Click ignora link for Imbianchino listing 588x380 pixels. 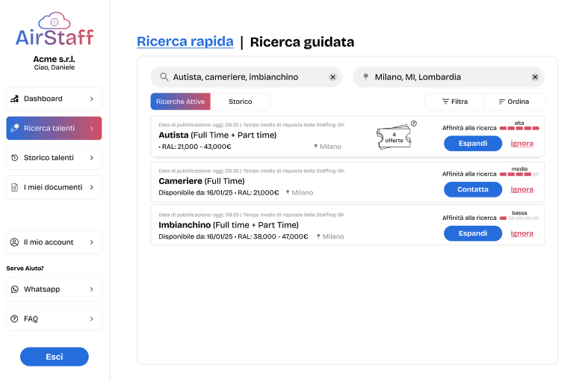[x=522, y=233]
